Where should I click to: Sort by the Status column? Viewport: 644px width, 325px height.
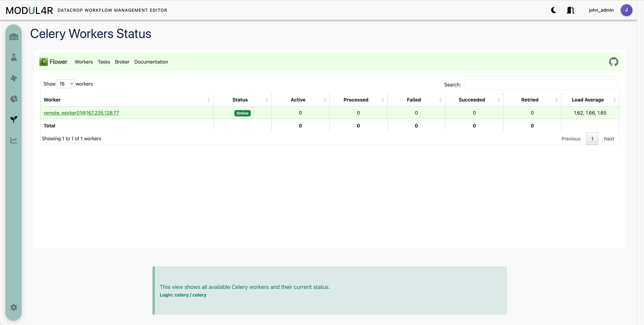click(242, 100)
